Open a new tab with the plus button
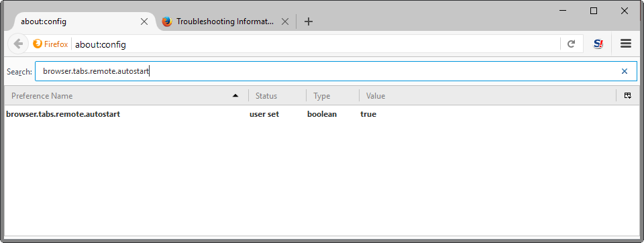This screenshot has height=243, width=644. click(309, 21)
